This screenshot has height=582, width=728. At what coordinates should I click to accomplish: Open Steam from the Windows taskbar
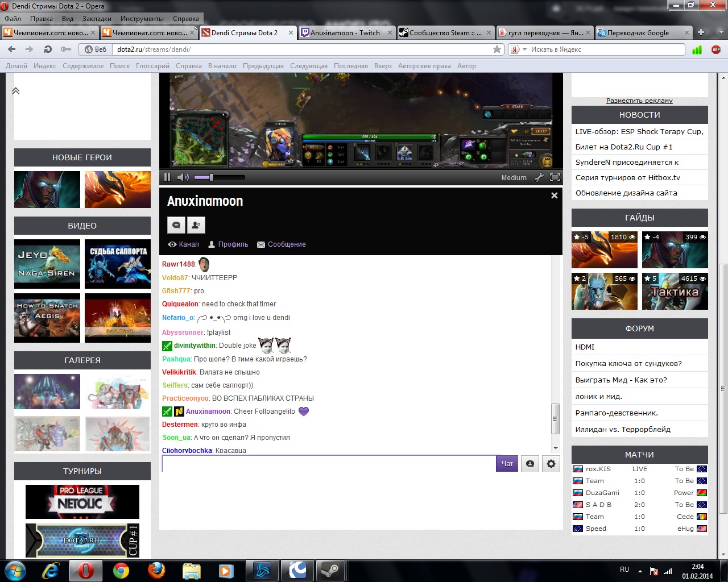330,571
